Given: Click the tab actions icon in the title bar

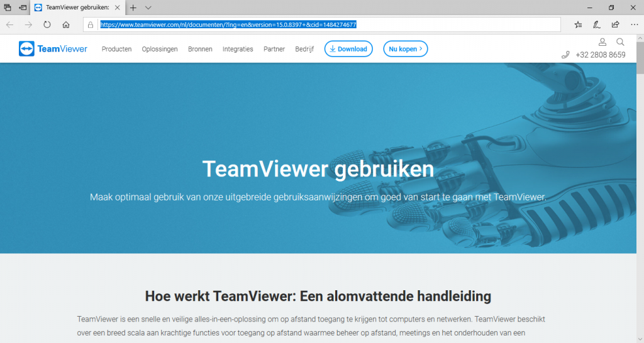Looking at the screenshot, I should coord(8,8).
